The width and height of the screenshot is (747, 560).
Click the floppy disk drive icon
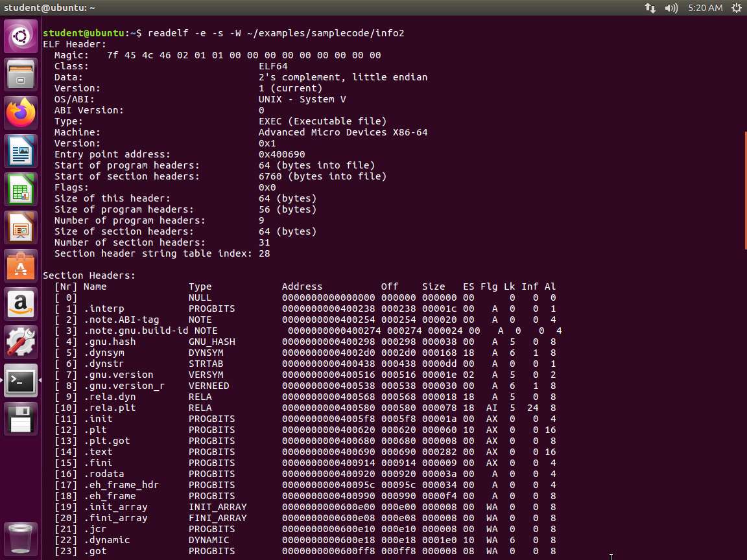[x=21, y=419]
